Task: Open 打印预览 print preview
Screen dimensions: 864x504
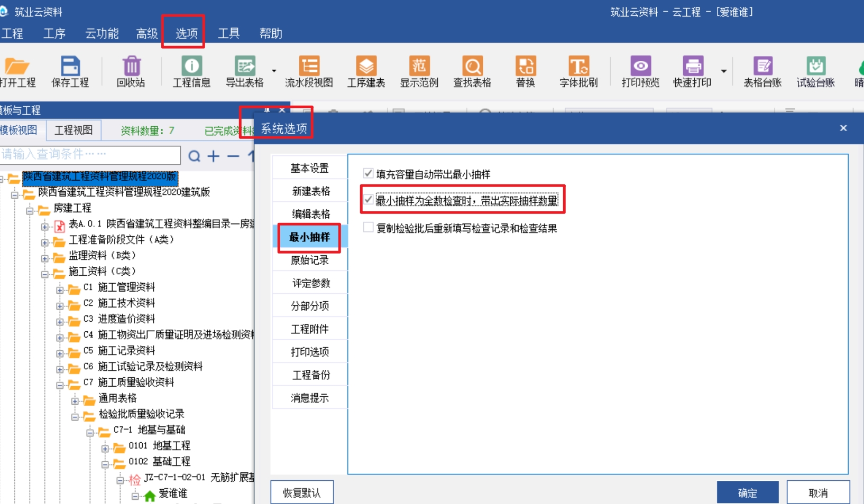Action: tap(640, 72)
